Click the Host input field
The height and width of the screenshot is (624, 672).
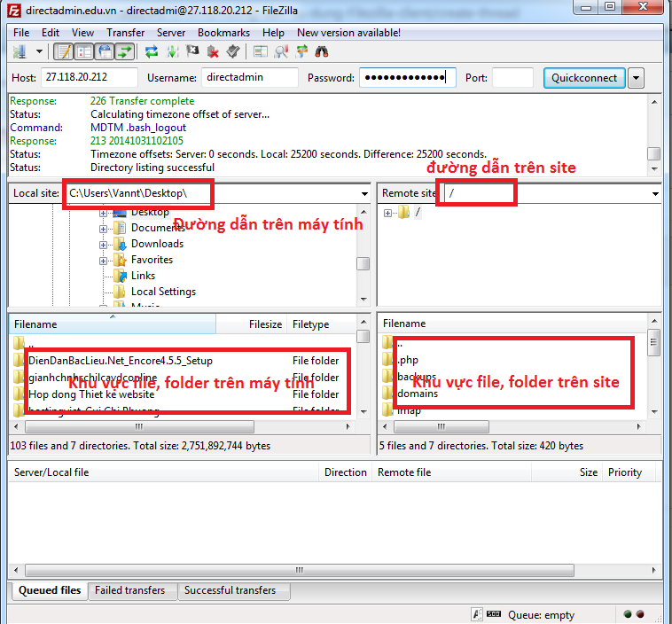(90, 78)
